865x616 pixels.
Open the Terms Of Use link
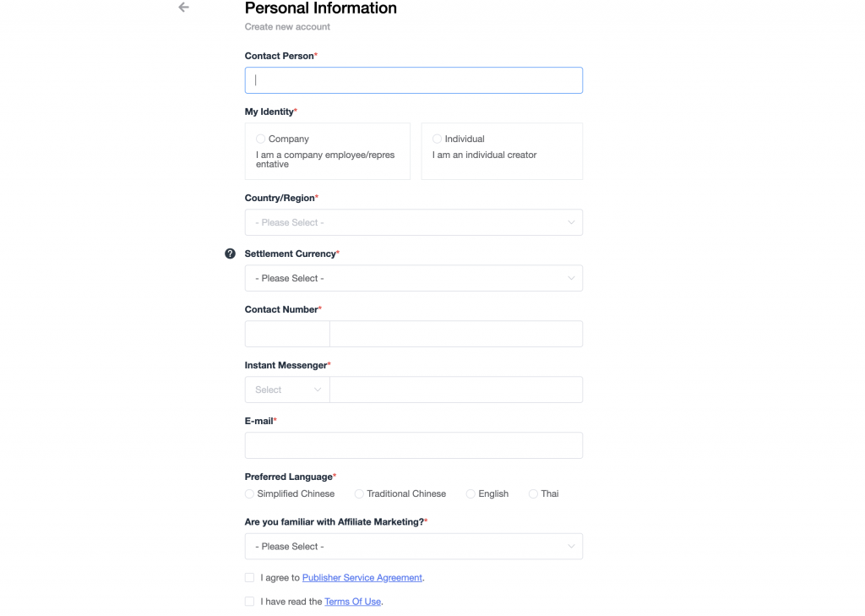pos(352,602)
